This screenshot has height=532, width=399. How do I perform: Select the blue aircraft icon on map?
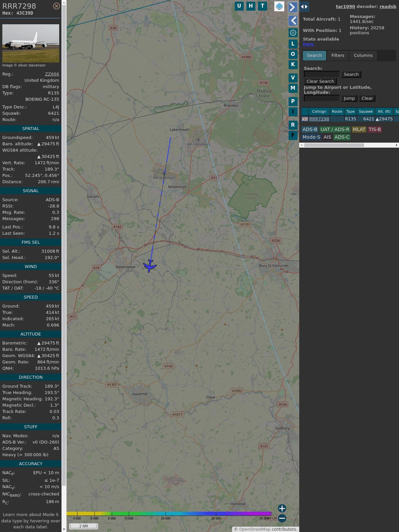coord(150,266)
